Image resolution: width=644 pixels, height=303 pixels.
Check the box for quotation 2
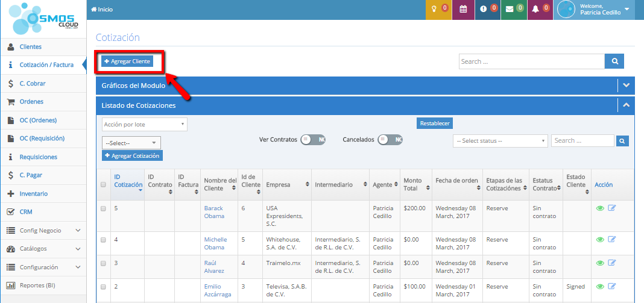(x=103, y=287)
